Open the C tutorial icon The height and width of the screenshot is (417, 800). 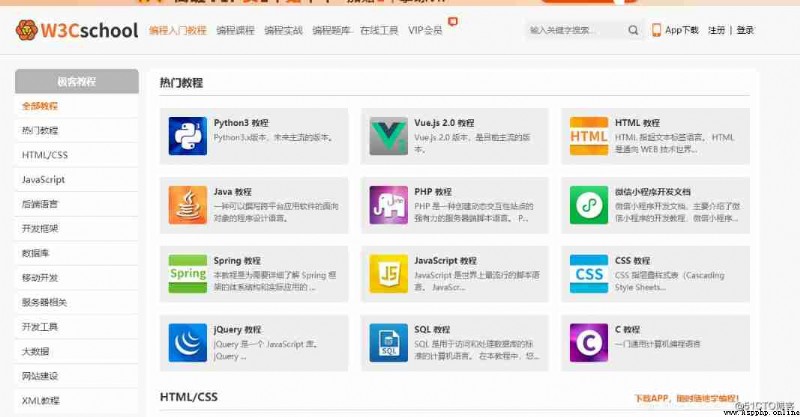(589, 342)
